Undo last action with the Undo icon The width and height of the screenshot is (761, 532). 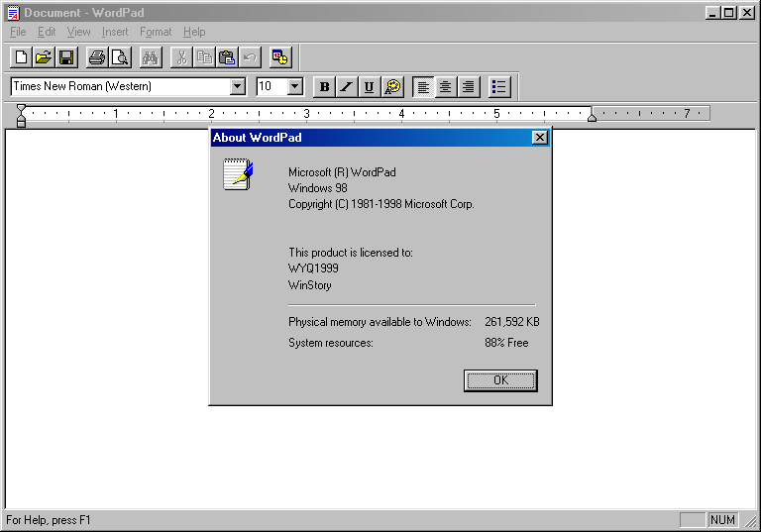[x=250, y=57]
